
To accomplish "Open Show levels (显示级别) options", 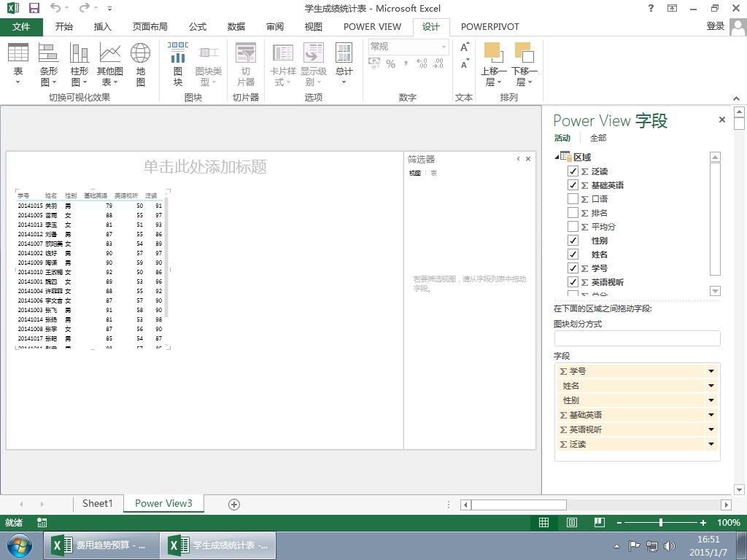I will [314, 64].
